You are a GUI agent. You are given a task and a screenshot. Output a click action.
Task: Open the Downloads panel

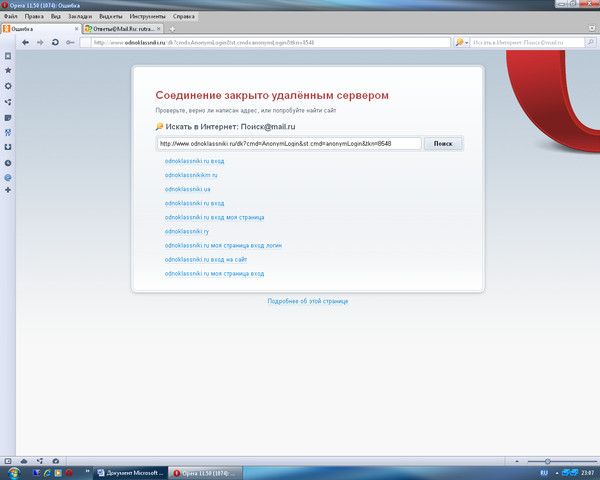pos(8,147)
